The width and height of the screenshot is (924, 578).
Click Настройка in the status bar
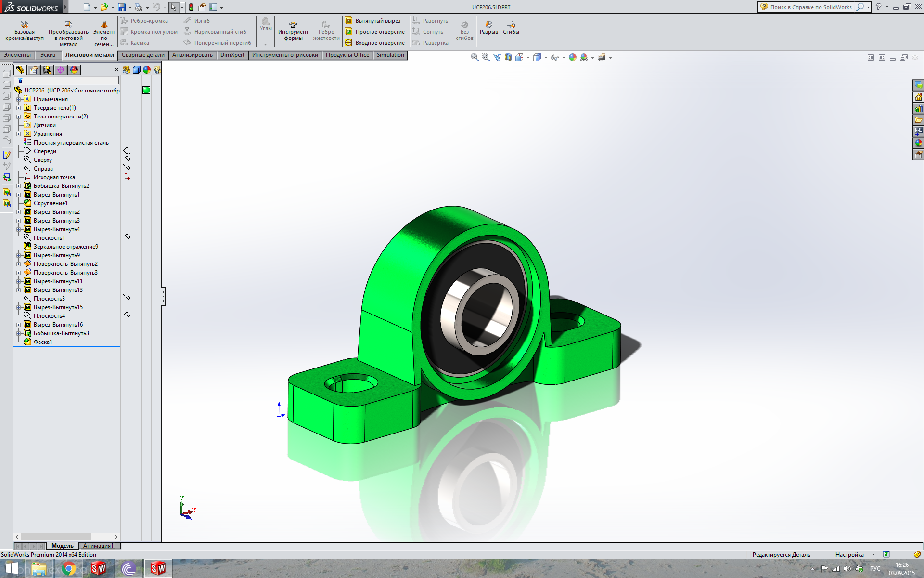click(849, 555)
